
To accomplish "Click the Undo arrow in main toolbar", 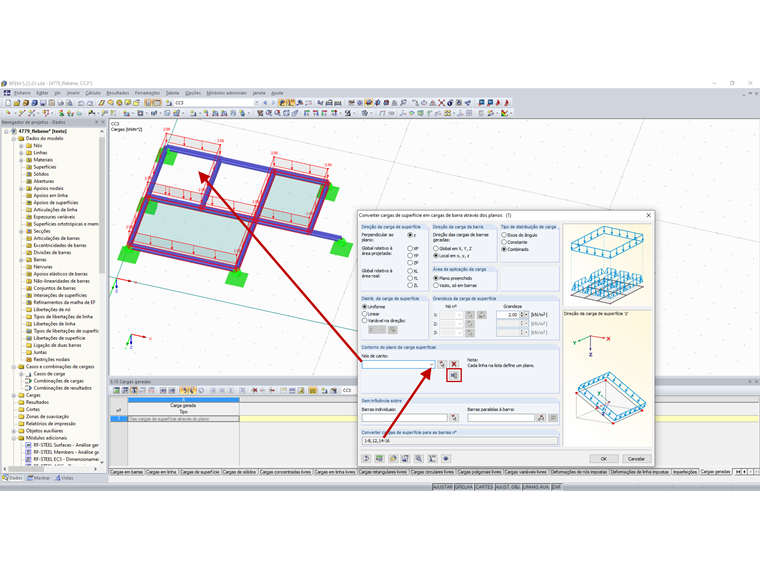I will tap(81, 103).
